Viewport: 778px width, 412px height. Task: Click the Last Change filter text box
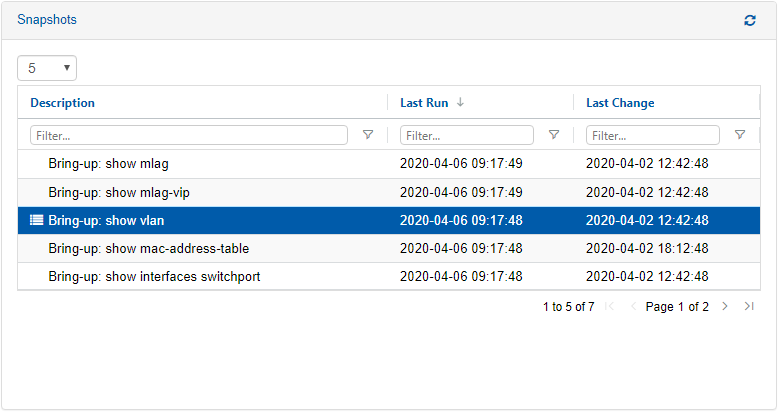click(652, 135)
